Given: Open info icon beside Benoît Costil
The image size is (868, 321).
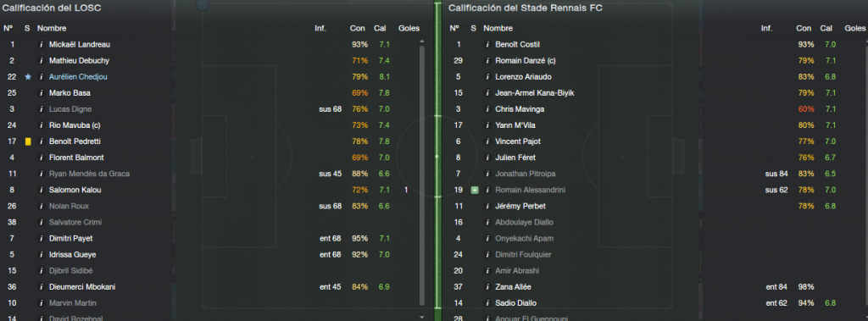Looking at the screenshot, I should (x=487, y=44).
